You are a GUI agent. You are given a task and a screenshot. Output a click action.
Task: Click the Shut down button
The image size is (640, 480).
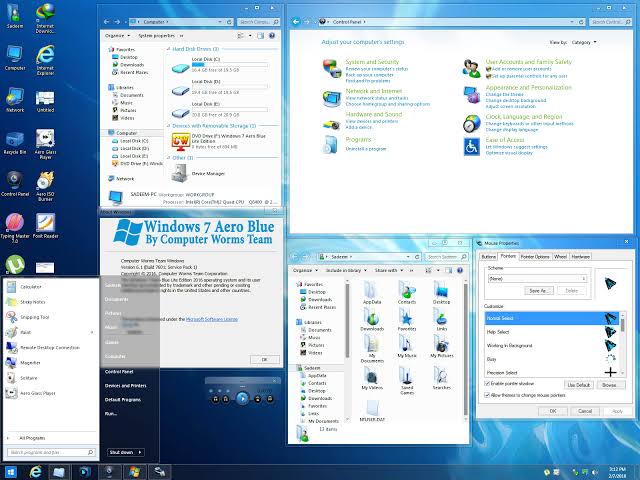122,452
